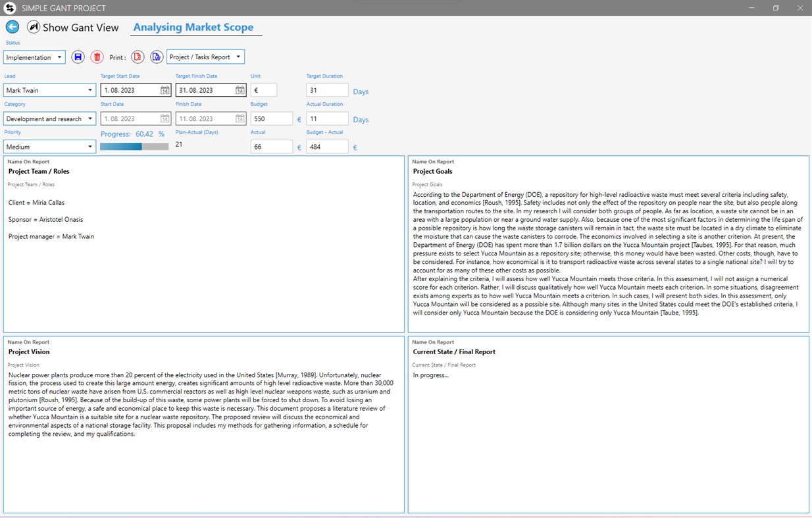
Task: Open the Target Finish Date calendar picker
Action: (x=239, y=90)
